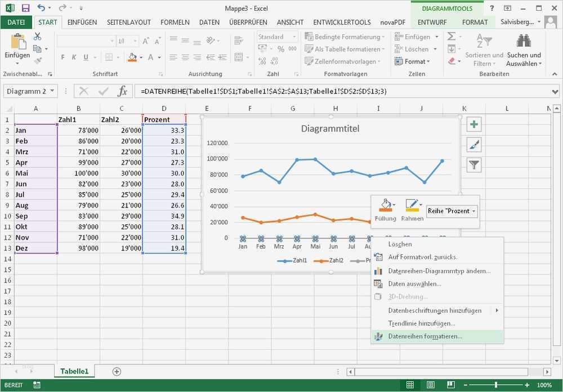Open the font color dropdown arrow
The image size is (563, 392).
(x=159, y=58)
